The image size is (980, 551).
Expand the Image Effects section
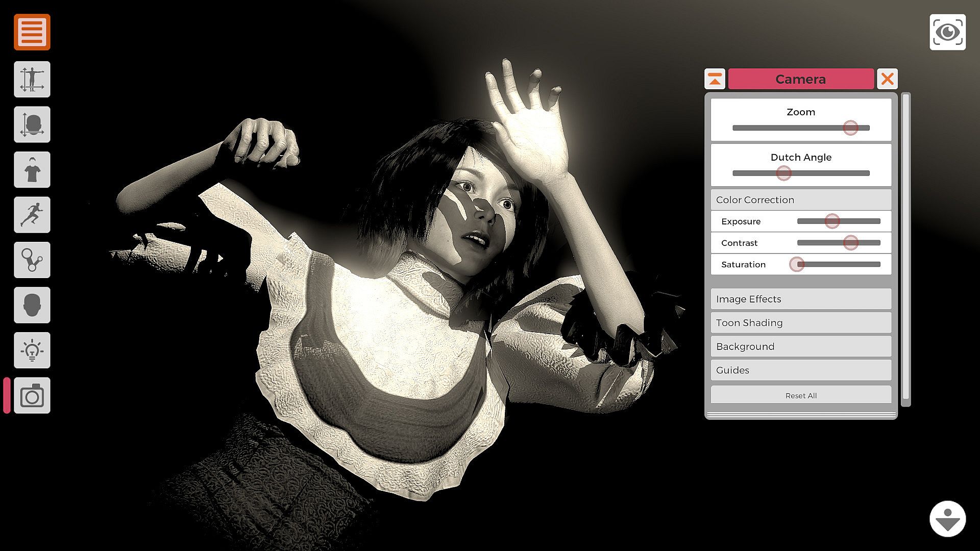[800, 299]
